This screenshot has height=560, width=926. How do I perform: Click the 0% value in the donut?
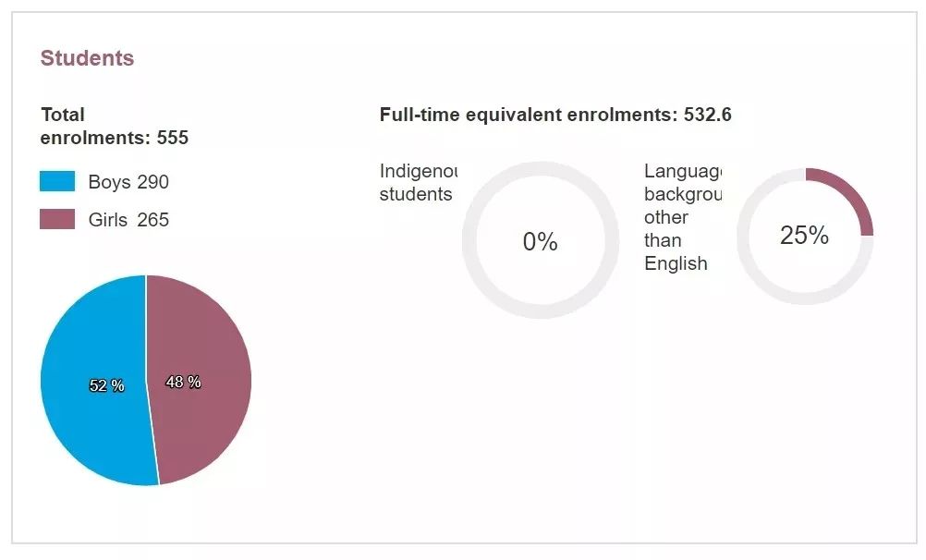pos(540,241)
